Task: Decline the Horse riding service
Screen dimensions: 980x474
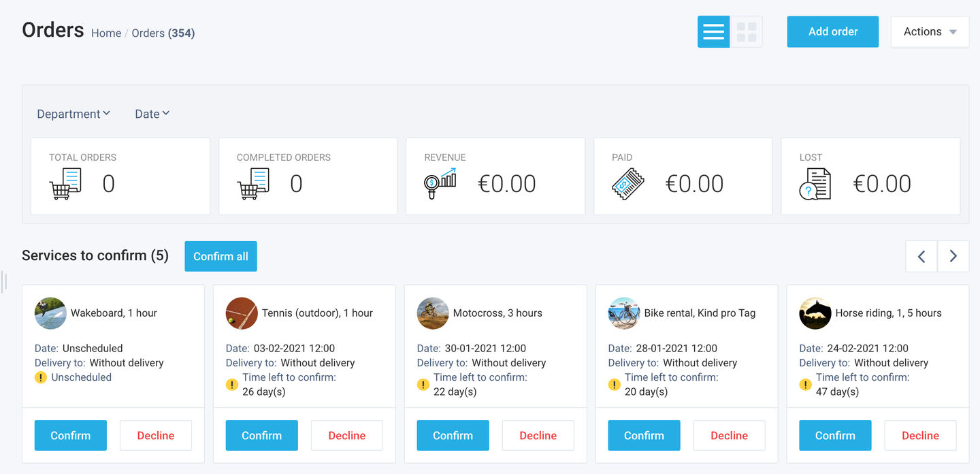Action: 921,435
